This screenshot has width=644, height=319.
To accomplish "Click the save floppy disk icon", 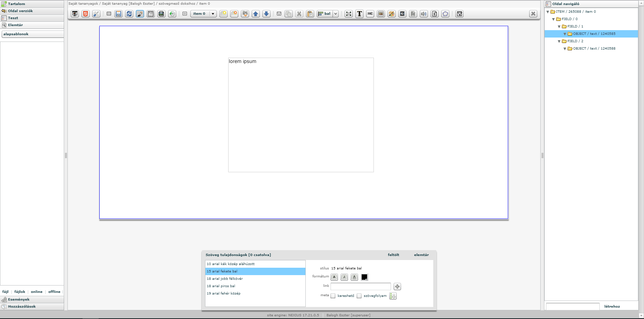I will (118, 14).
